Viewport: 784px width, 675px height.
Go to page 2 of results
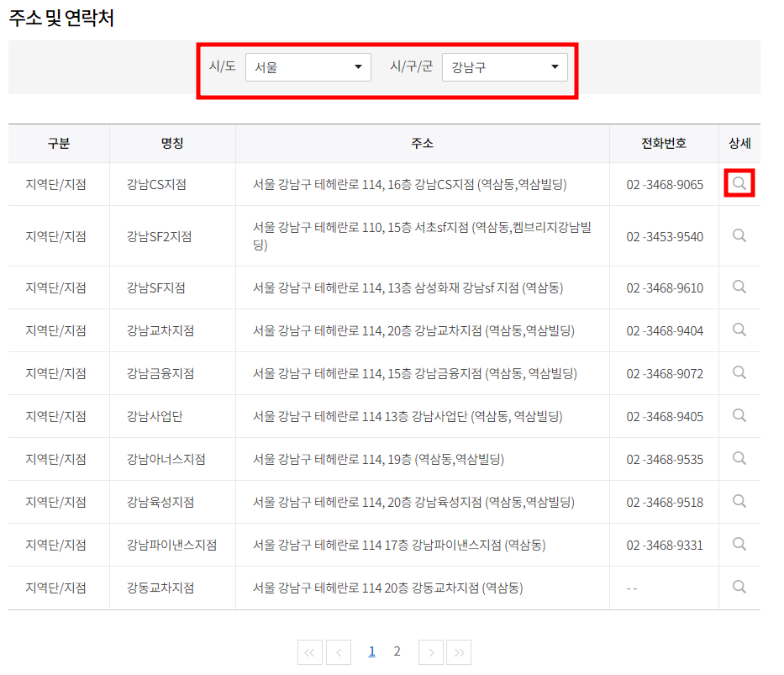[397, 651]
